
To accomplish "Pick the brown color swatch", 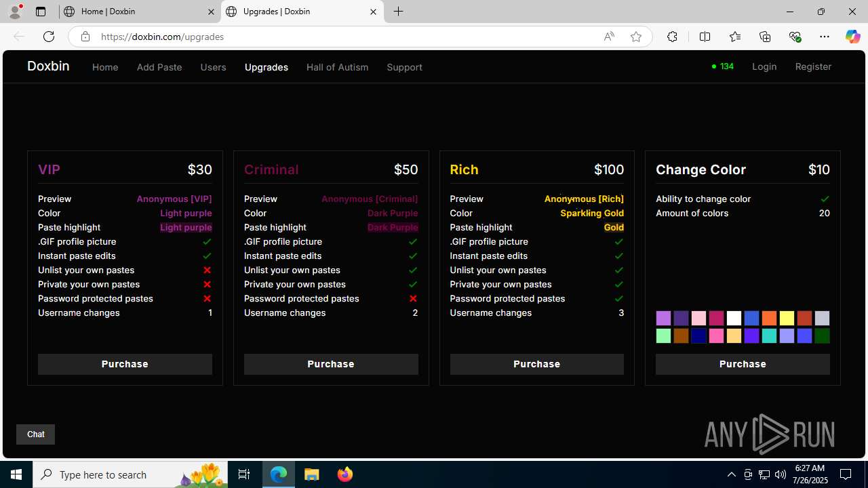I will 681,335.
